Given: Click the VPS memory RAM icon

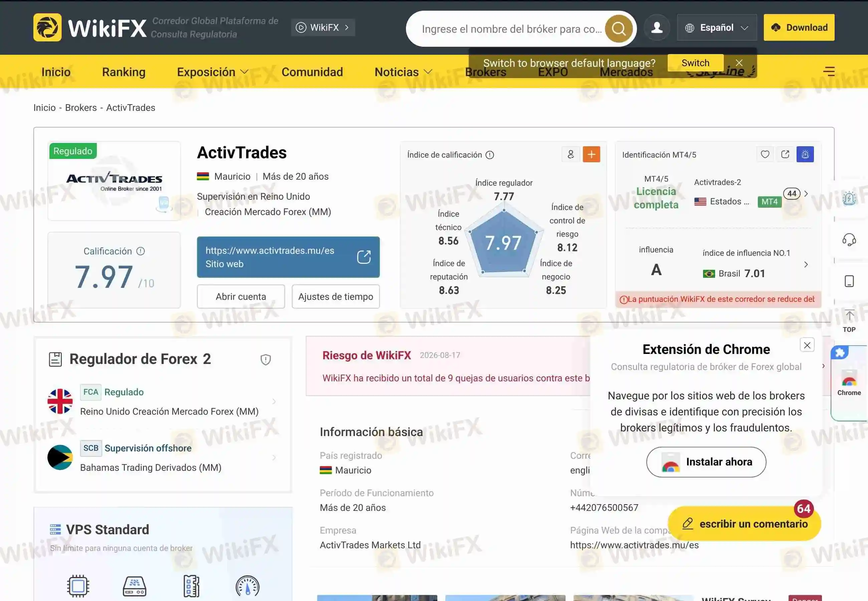Looking at the screenshot, I should pos(191,586).
